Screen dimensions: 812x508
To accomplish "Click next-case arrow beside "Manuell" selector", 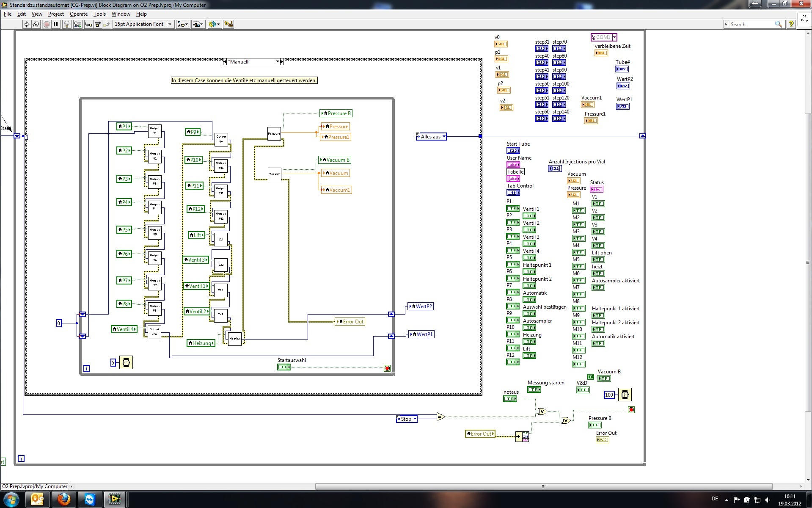I will [282, 62].
